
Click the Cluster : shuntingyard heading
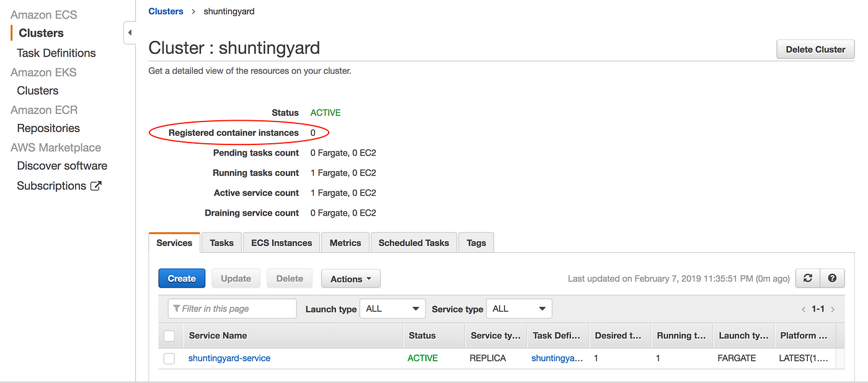pyautogui.click(x=234, y=48)
